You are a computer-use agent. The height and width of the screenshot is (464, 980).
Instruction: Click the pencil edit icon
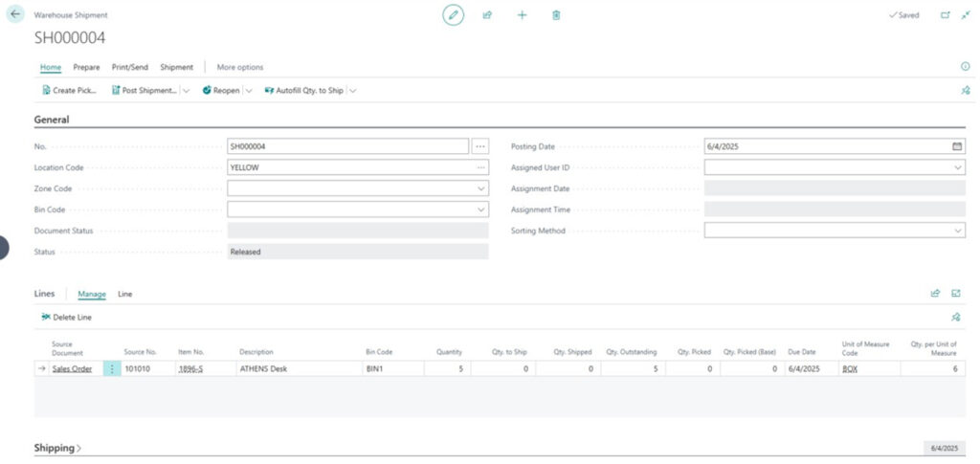click(453, 15)
